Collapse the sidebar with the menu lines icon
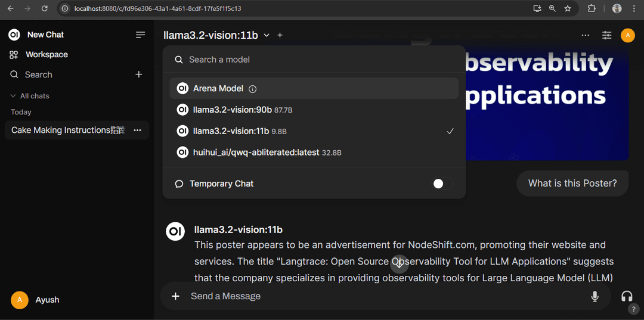The height and width of the screenshot is (320, 644). [x=141, y=35]
